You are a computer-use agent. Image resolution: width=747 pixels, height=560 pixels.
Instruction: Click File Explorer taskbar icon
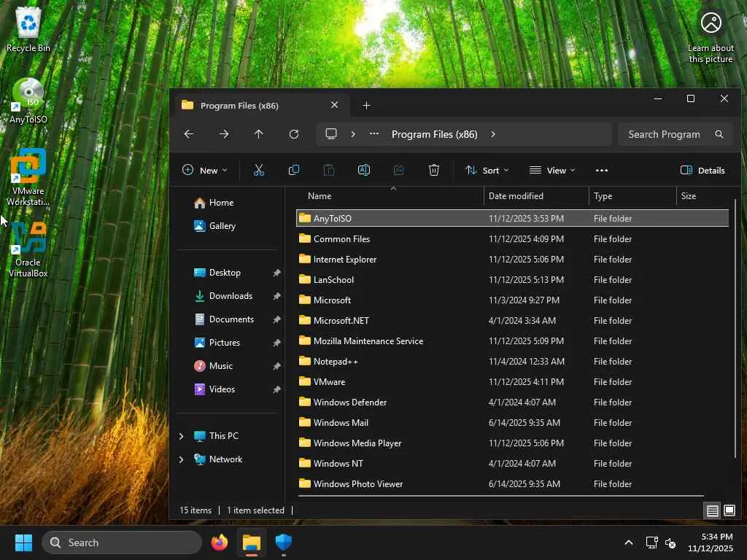(x=252, y=542)
